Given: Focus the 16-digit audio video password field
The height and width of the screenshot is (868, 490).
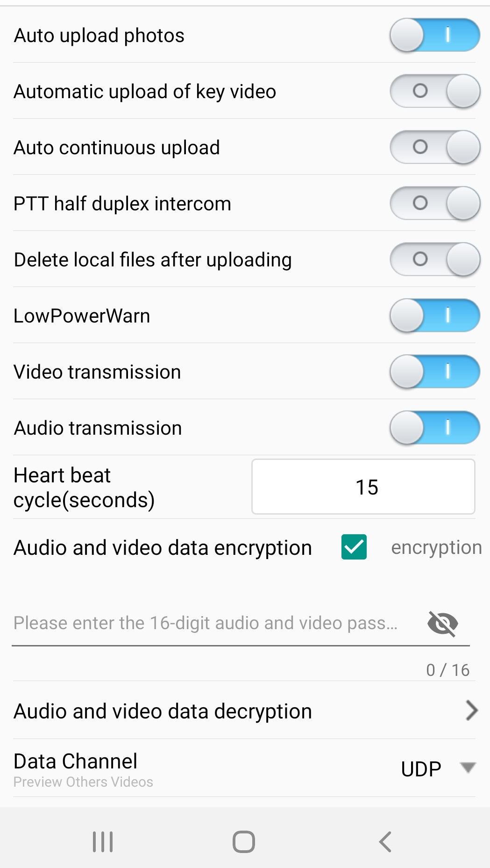Looking at the screenshot, I should [206, 623].
